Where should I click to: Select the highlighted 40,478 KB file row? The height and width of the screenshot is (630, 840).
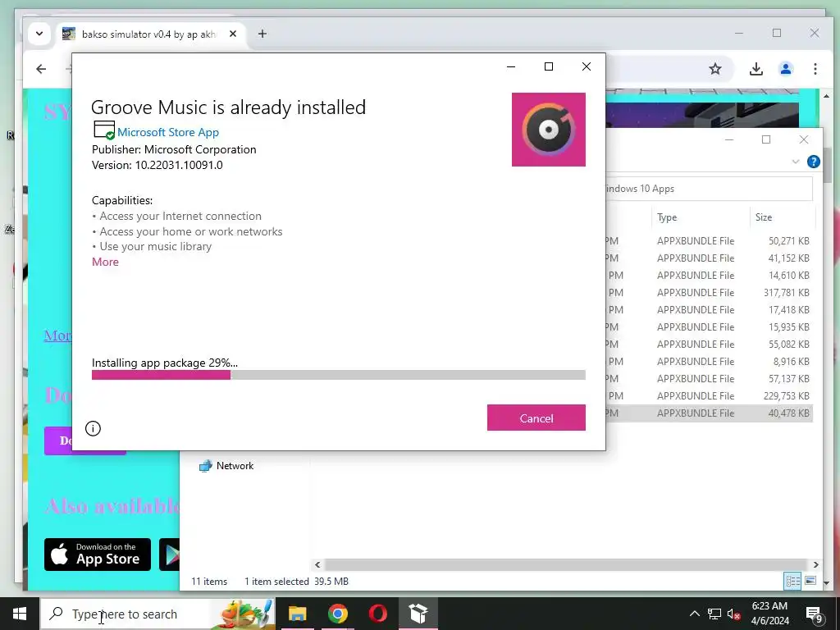(x=708, y=413)
